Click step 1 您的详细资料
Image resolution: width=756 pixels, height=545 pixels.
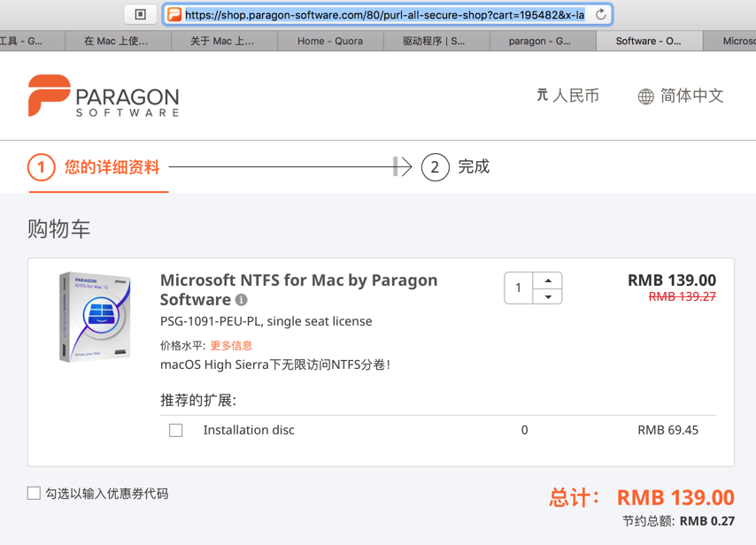tap(94, 167)
